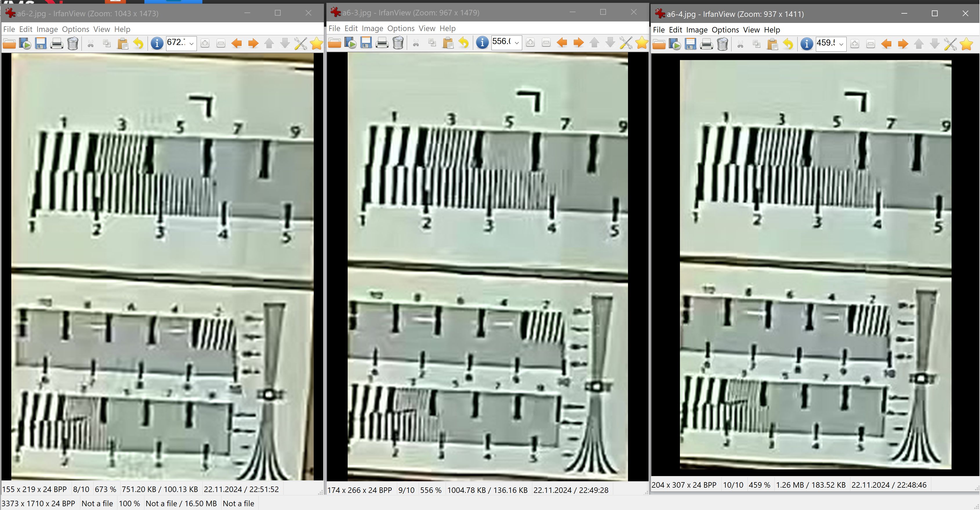Open Image menu in a6-2.jpg window
The width and height of the screenshot is (980, 510).
click(47, 29)
